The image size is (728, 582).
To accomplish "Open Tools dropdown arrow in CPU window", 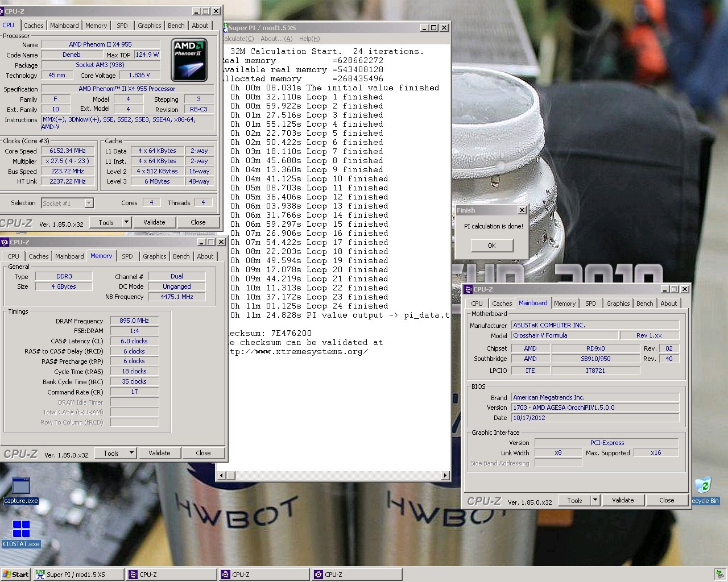I will click(x=126, y=222).
